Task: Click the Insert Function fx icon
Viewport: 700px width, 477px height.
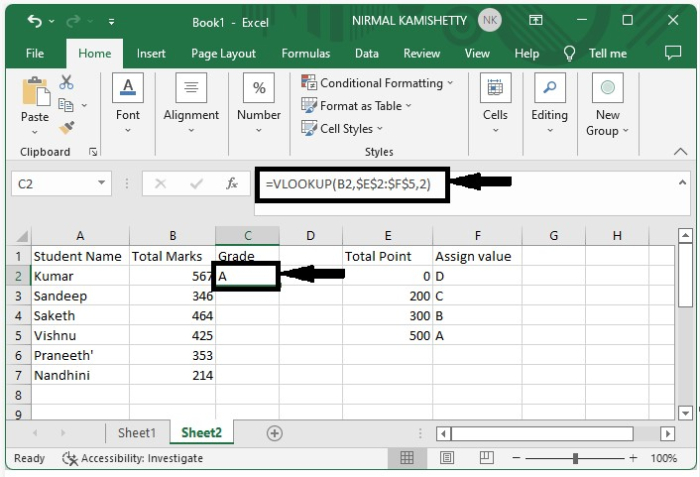Action: [x=232, y=184]
